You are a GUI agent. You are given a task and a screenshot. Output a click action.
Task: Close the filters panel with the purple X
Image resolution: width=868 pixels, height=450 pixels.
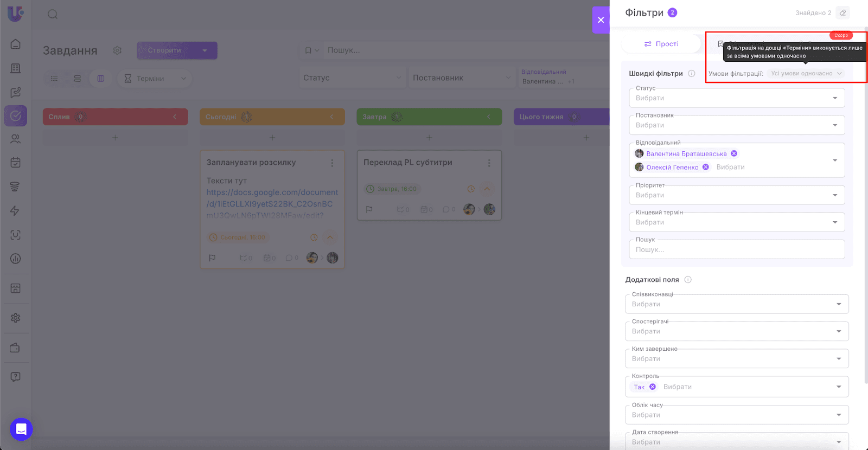click(601, 20)
